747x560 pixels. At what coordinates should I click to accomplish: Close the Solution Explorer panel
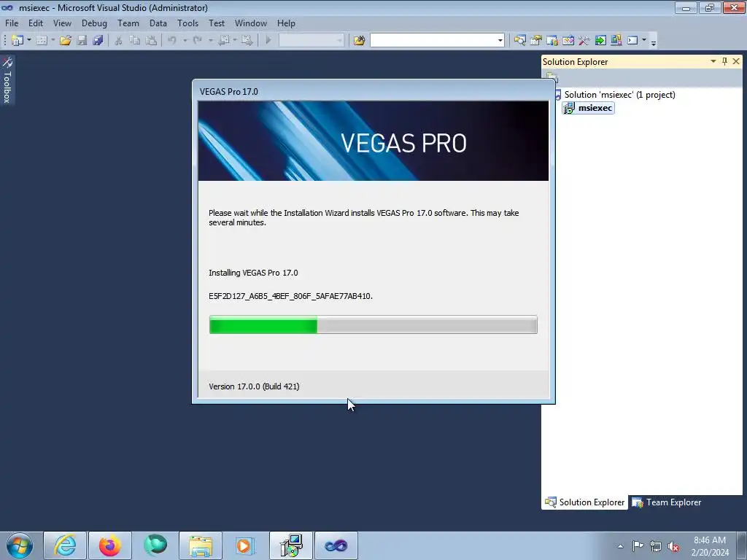(x=736, y=61)
